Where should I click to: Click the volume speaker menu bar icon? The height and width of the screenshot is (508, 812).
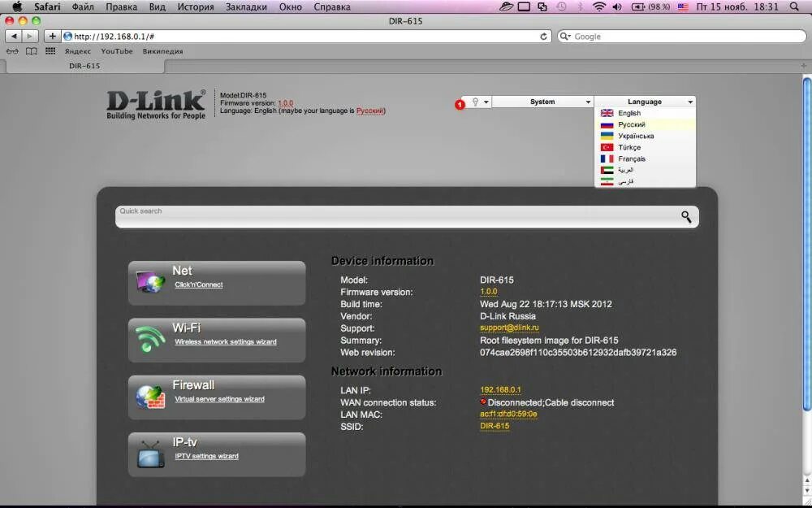pyautogui.click(x=617, y=7)
